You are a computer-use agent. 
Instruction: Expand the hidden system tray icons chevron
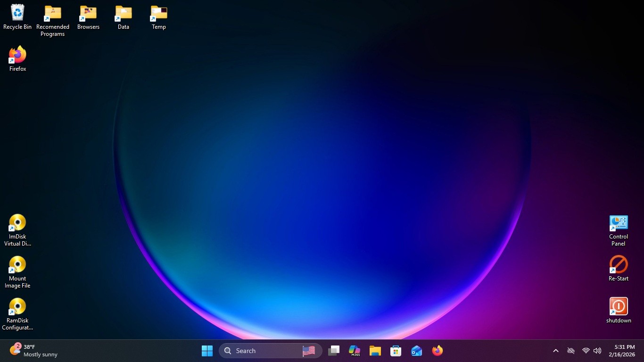click(556, 351)
